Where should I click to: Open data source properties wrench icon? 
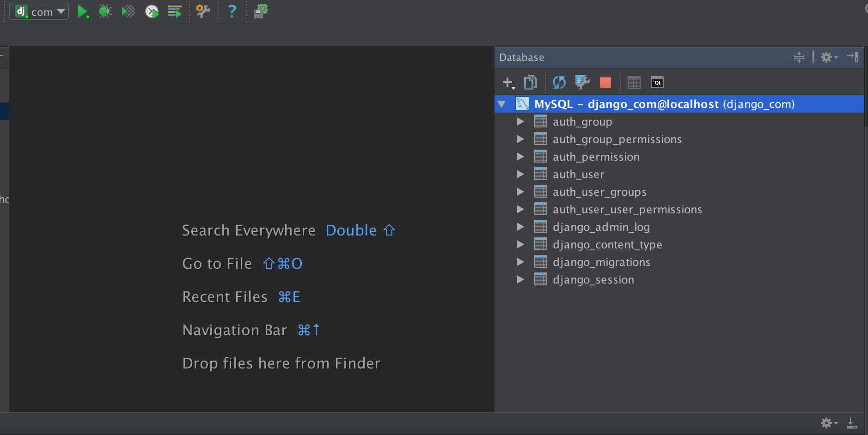tap(582, 82)
